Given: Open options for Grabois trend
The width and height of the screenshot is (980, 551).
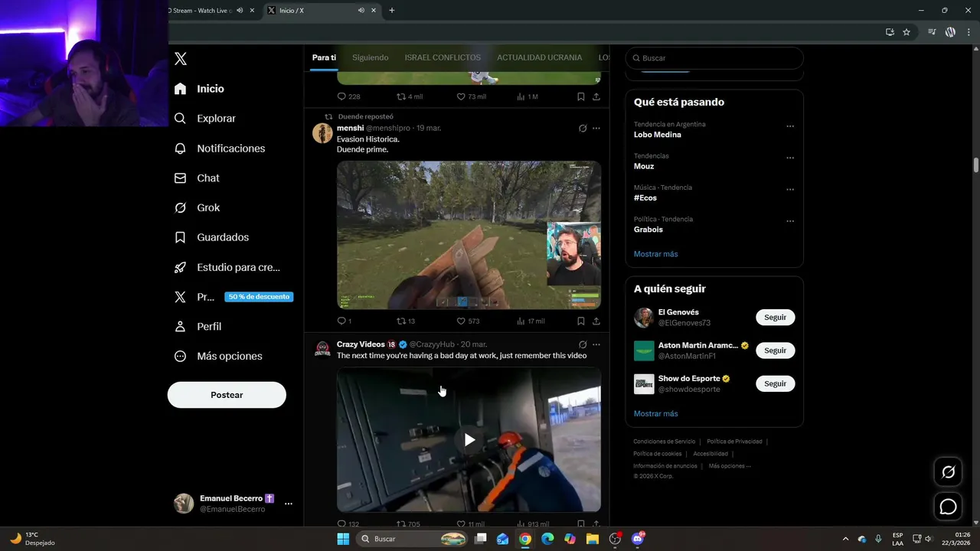Looking at the screenshot, I should coord(790,221).
